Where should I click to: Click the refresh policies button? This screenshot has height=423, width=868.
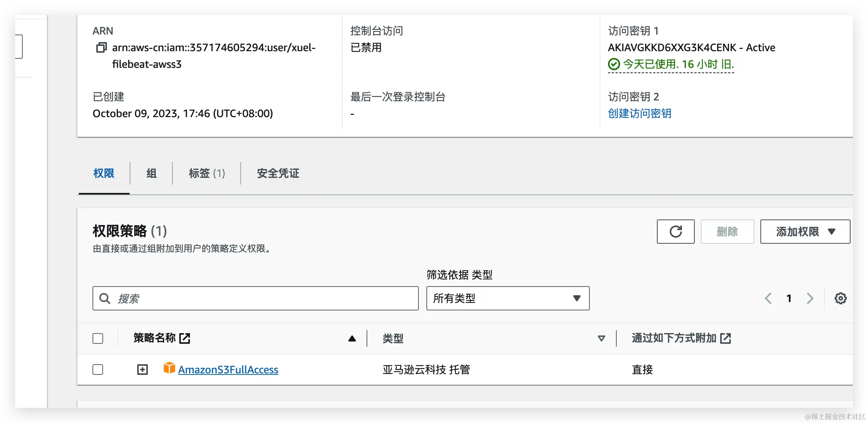point(675,232)
